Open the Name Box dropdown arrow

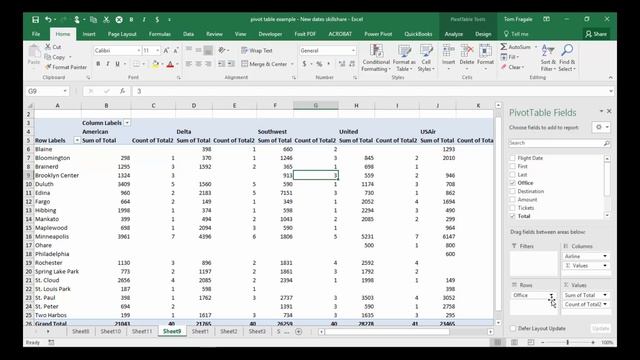pos(65,91)
